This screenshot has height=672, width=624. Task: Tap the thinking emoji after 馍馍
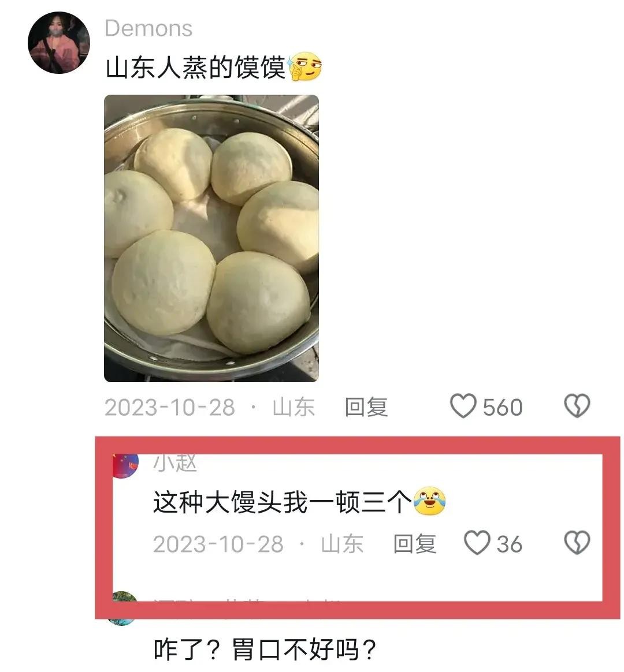(305, 66)
